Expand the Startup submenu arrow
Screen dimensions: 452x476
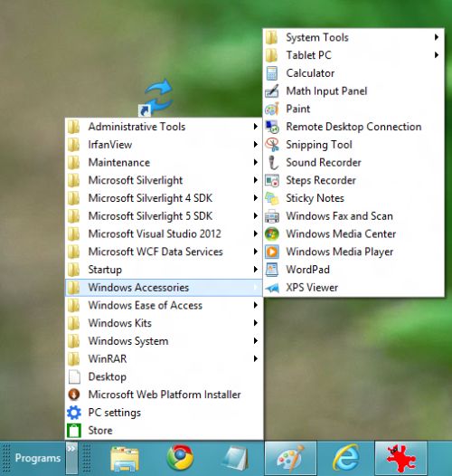(256, 270)
